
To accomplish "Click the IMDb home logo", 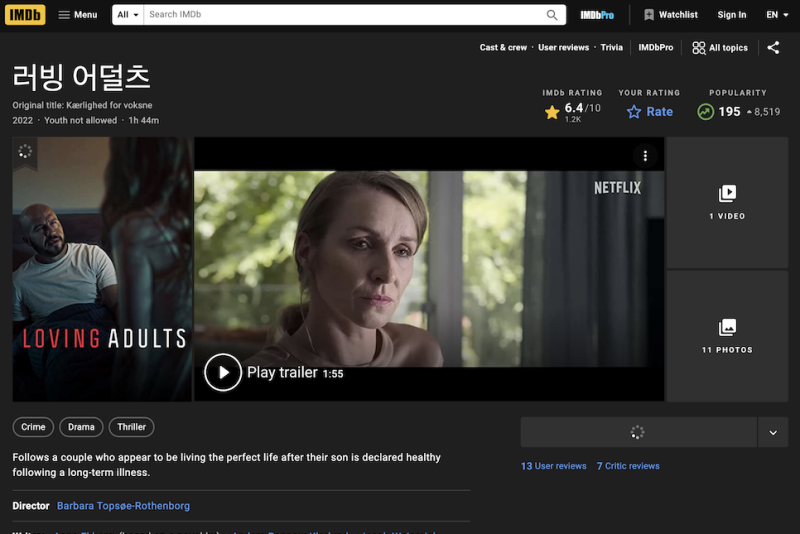I will [x=25, y=15].
